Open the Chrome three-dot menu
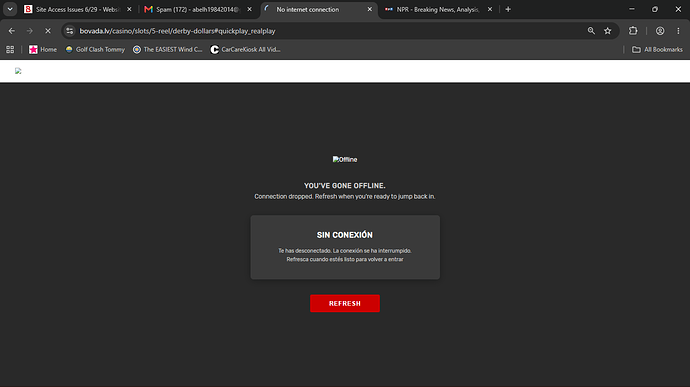The height and width of the screenshot is (387, 690). 678,31
